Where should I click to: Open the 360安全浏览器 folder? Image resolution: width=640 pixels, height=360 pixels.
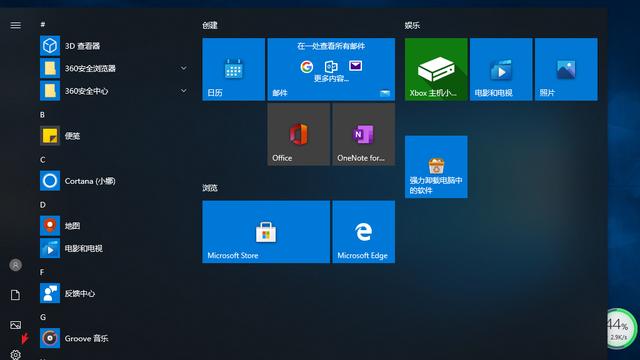114,68
